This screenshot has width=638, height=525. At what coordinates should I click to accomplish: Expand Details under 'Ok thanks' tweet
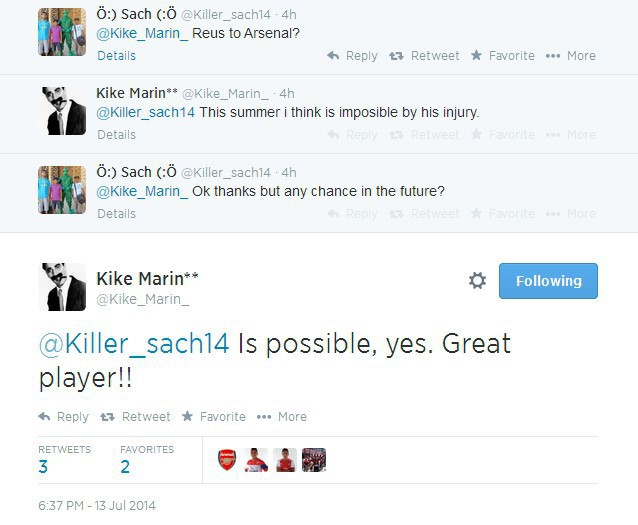coord(116,213)
